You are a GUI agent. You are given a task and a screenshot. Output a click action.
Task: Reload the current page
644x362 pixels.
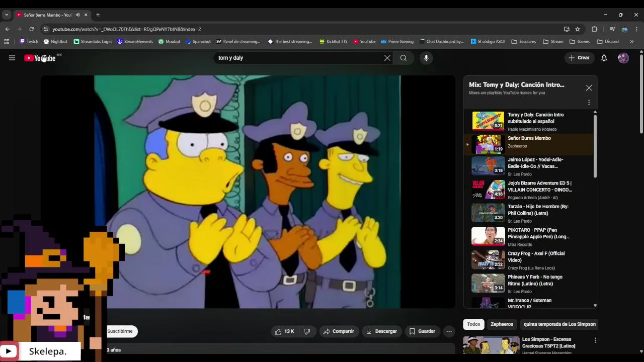coord(31,29)
